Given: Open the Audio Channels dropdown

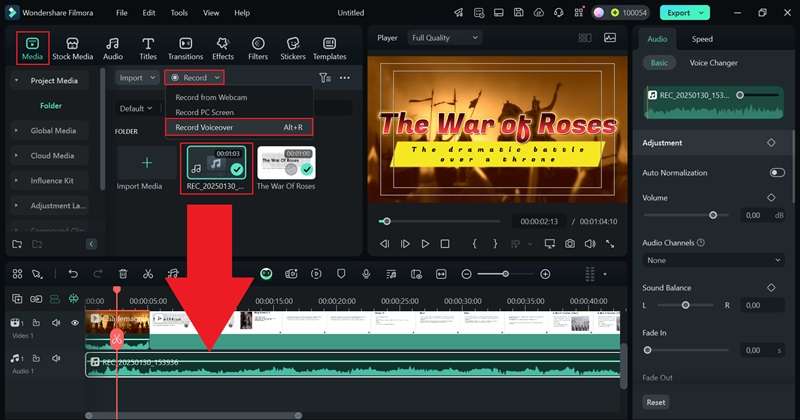Looking at the screenshot, I should [713, 260].
